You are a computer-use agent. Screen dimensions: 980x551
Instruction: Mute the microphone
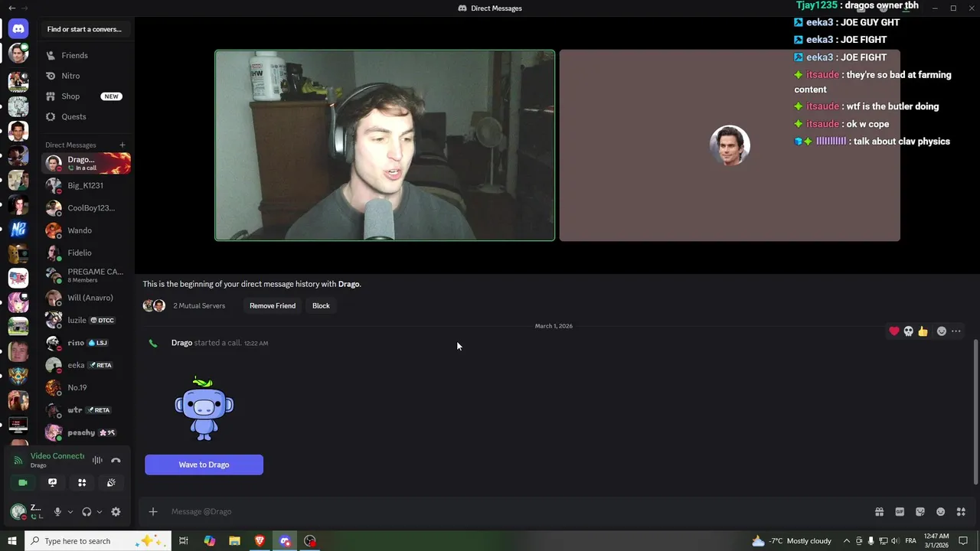tap(57, 512)
